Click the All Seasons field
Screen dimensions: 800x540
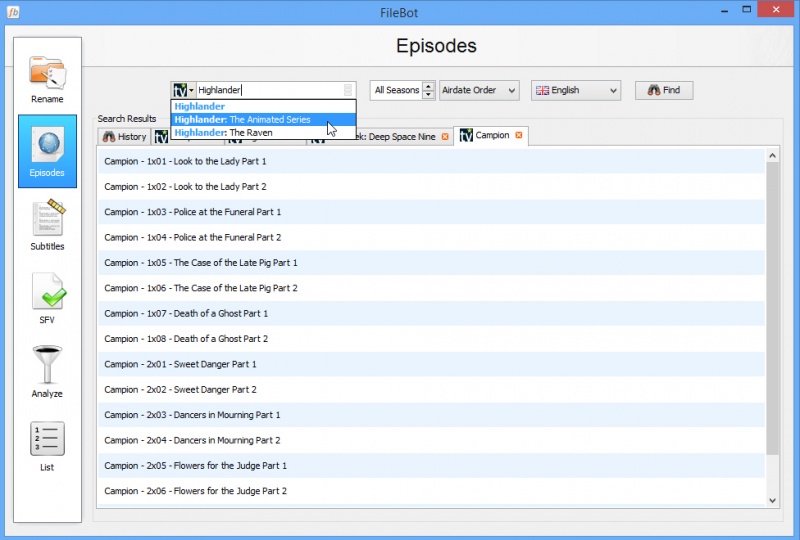coord(396,90)
